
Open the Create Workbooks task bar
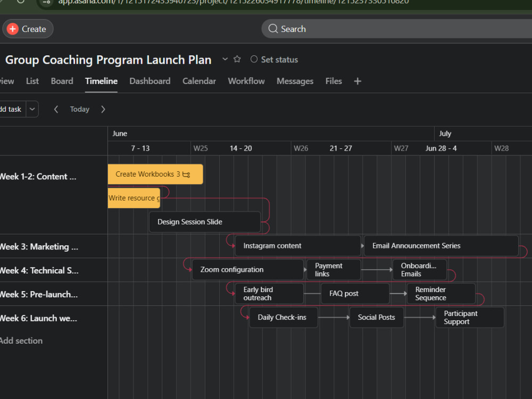155,174
